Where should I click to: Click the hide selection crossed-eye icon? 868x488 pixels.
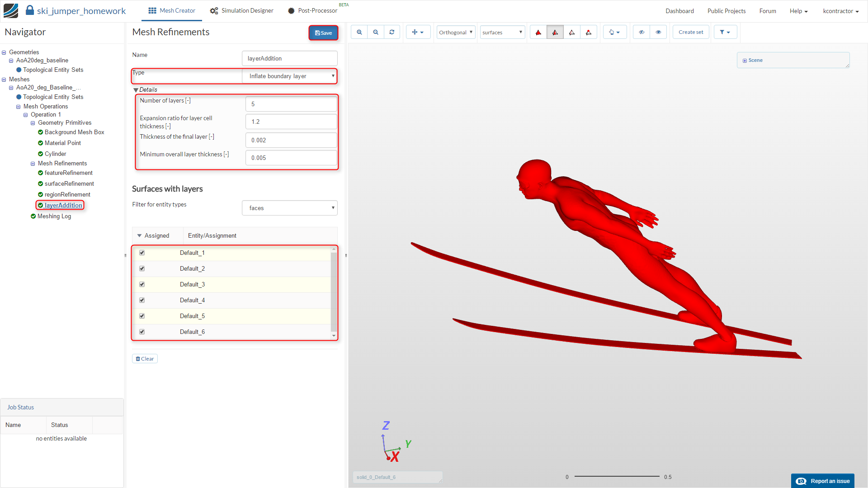click(x=642, y=32)
